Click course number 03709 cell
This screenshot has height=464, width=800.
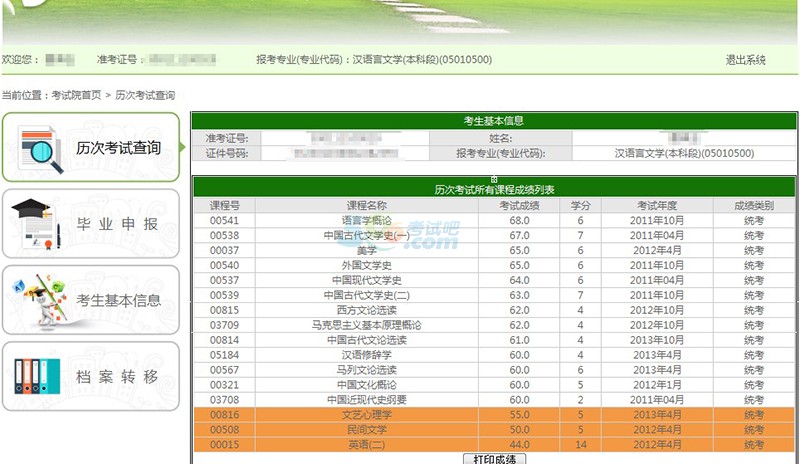224,325
